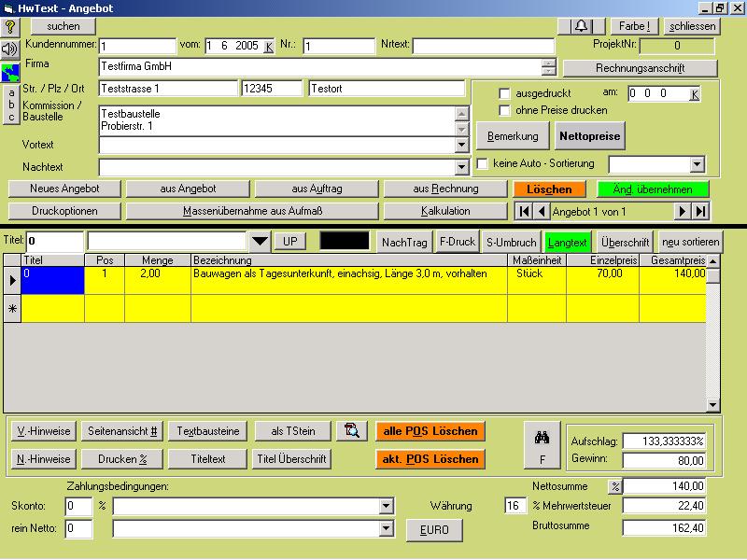Screen dimensions: 747x560
Task: Click the Bezeichnung column header
Action: click(x=348, y=260)
